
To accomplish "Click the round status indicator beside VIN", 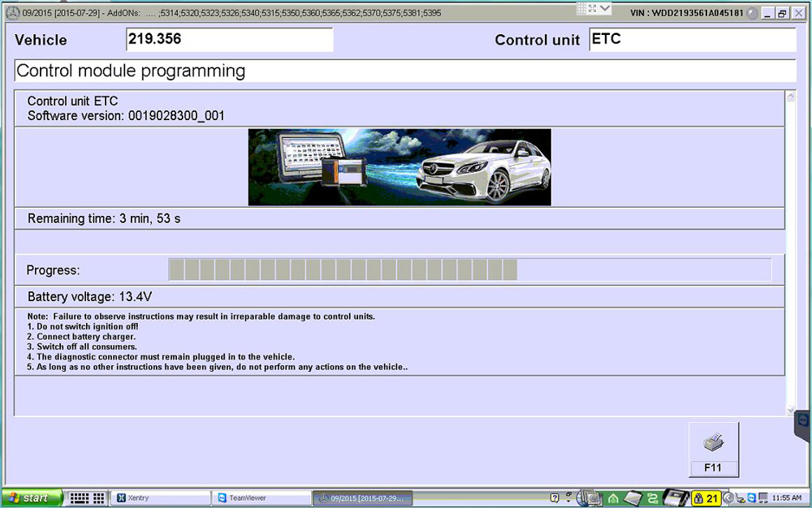I will click(753, 14).
